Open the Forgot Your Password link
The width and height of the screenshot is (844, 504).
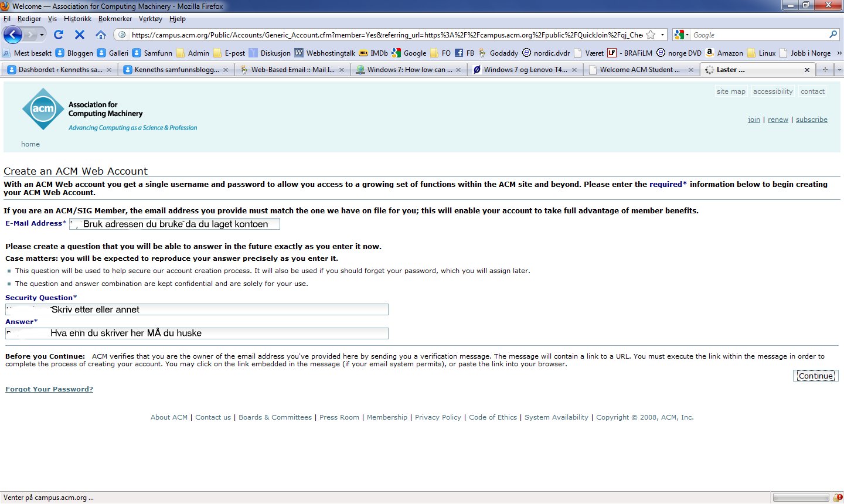coord(49,389)
